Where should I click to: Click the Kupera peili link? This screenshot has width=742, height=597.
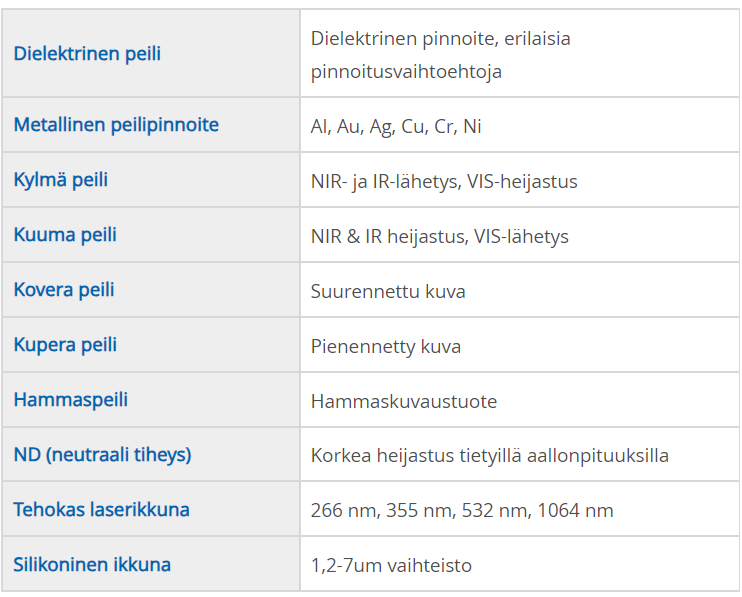pyautogui.click(x=65, y=345)
